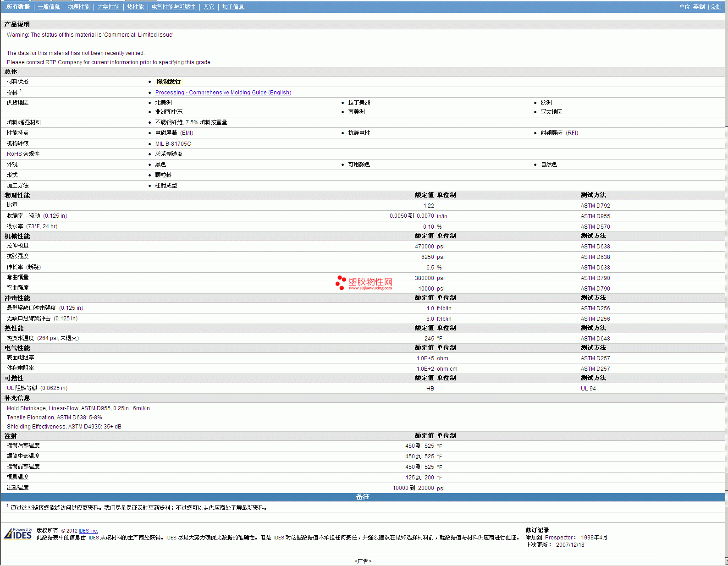Open the 热性能 tab
This screenshot has height=566, width=728.
[x=135, y=7]
